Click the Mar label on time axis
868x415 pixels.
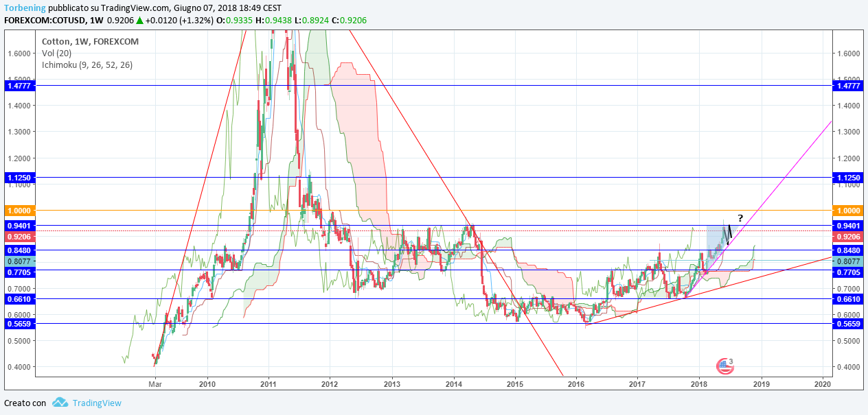pos(155,386)
